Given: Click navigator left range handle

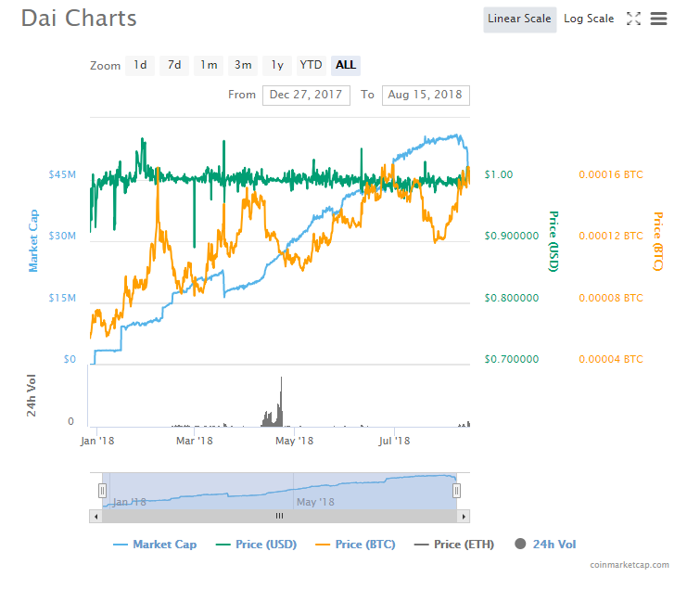Looking at the screenshot, I should [x=102, y=491].
